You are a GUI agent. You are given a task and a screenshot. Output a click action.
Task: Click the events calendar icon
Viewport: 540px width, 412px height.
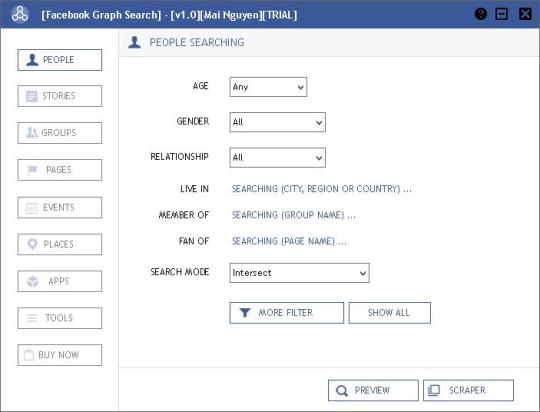click(x=32, y=208)
